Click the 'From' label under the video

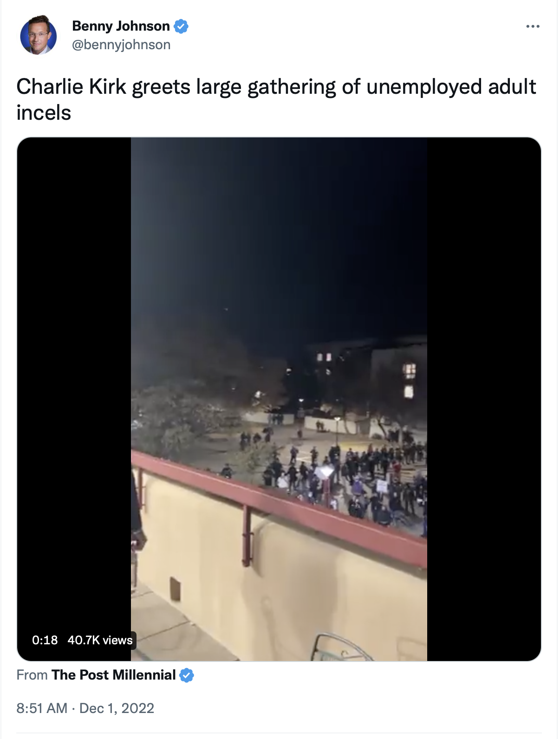click(x=32, y=675)
